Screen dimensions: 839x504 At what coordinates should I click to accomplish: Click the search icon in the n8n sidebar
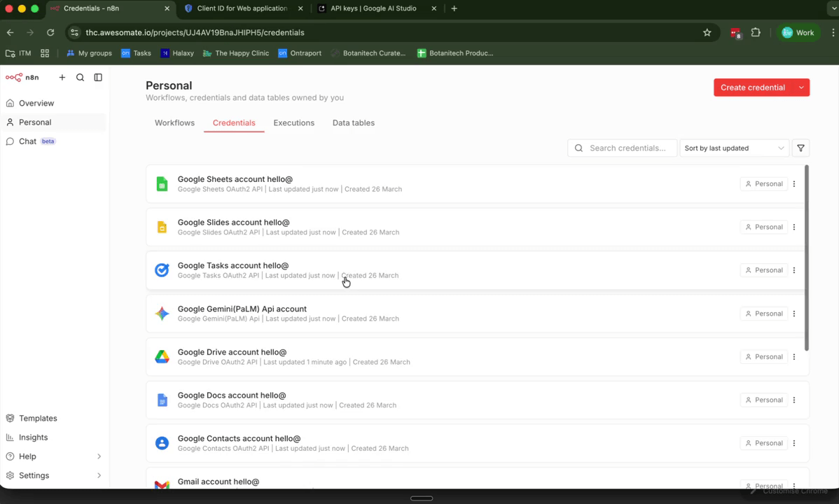80,77
